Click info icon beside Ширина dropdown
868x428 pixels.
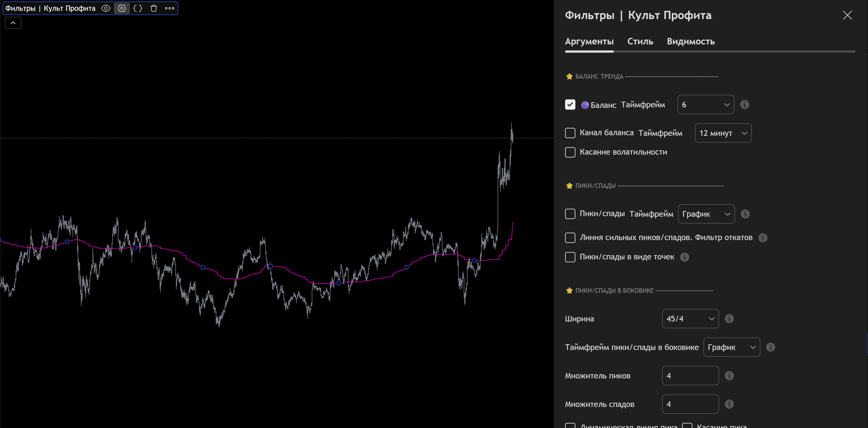point(729,319)
